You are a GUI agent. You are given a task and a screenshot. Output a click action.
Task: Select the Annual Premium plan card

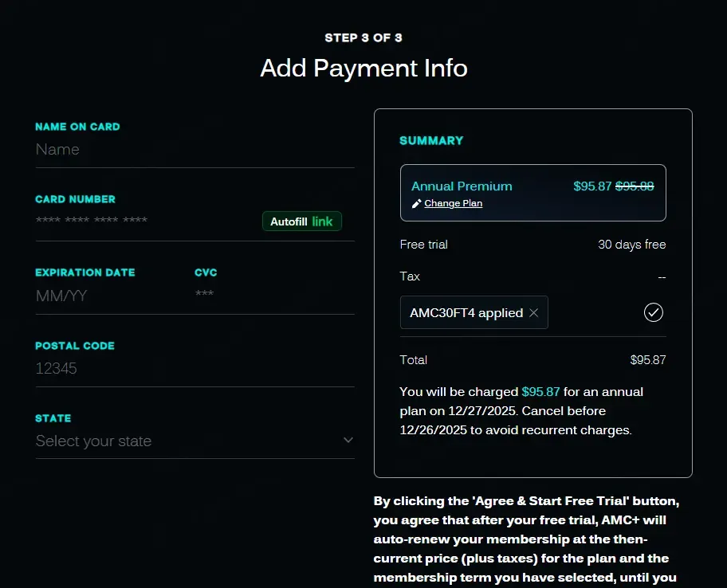coord(532,192)
